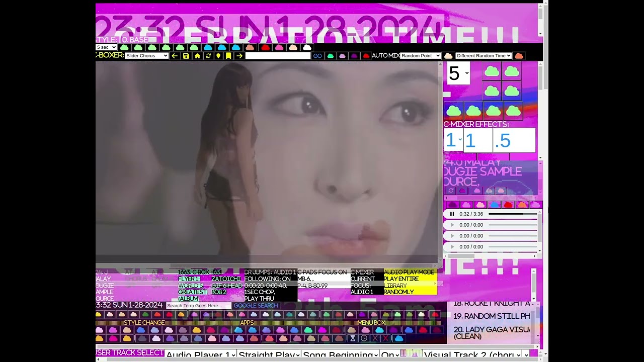Start the idle audio player right below 0:32 / 3:36
644x362 pixels.
[452, 225]
